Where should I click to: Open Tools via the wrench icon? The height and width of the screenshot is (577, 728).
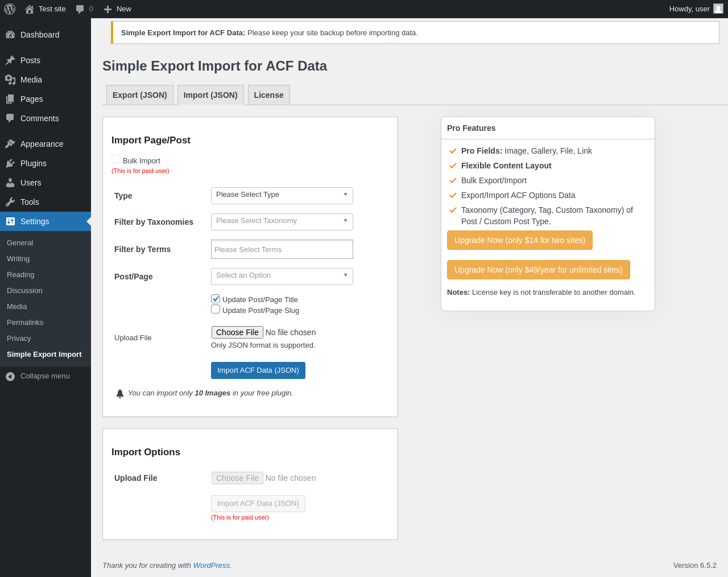(10, 202)
